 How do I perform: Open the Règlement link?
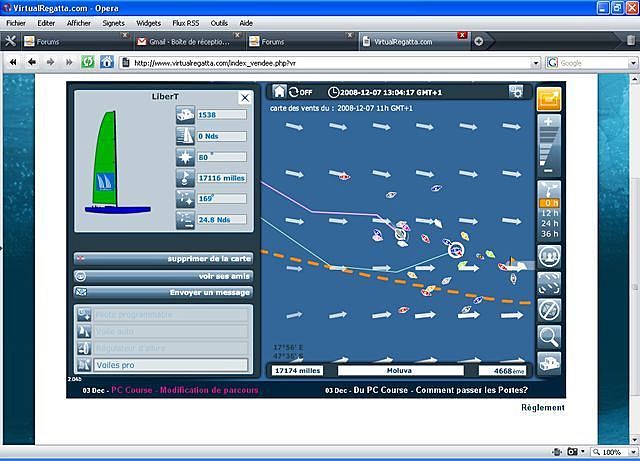(x=543, y=407)
